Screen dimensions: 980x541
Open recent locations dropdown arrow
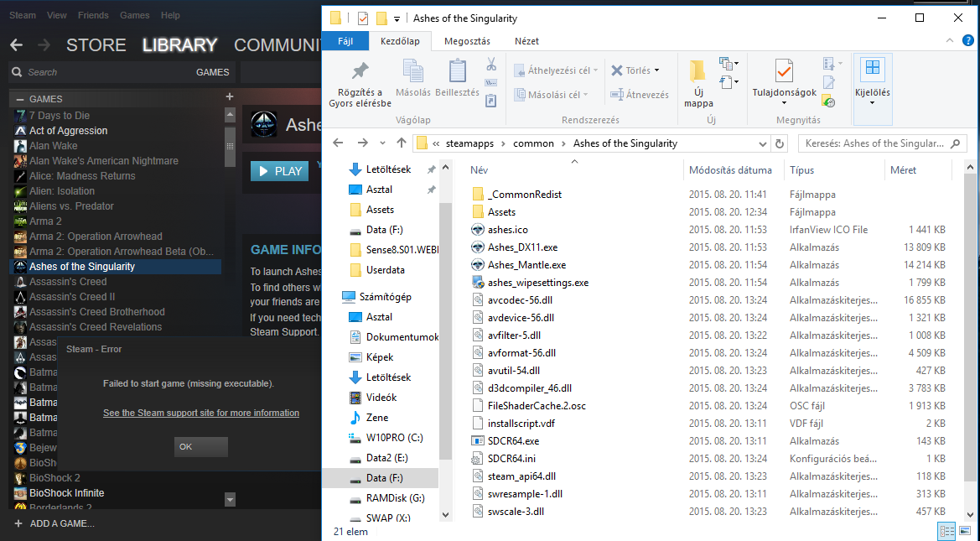(382, 144)
